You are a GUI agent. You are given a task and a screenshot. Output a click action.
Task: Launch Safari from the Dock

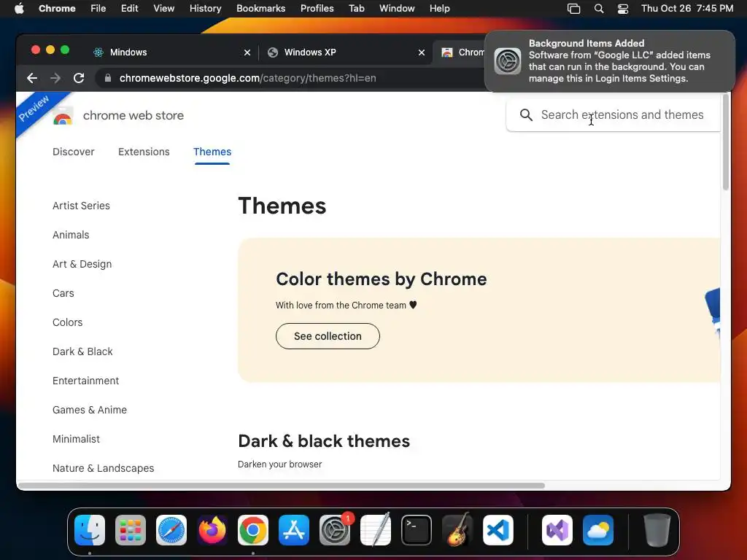tap(171, 530)
